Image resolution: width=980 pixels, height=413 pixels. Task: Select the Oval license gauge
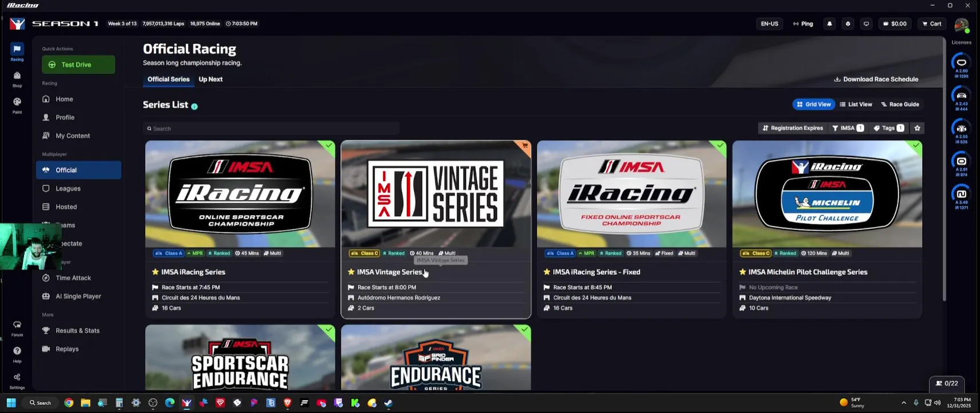coord(961,66)
